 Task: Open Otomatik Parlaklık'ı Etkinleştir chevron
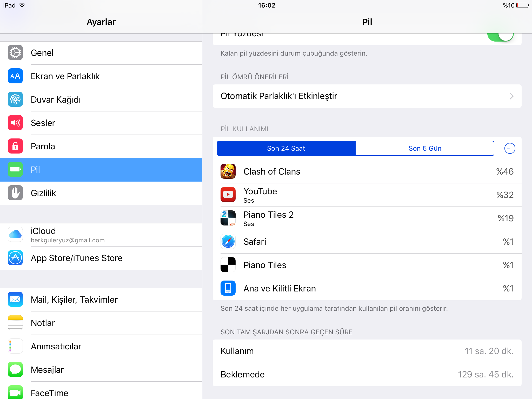[x=511, y=96]
